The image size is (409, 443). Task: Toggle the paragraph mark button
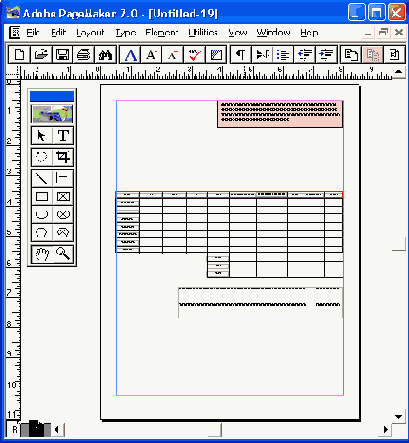tap(241, 54)
